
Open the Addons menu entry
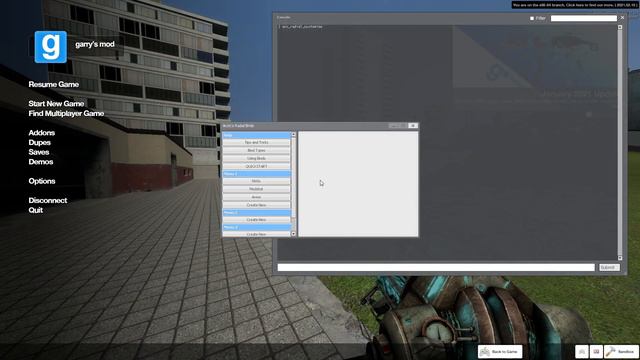[42, 133]
